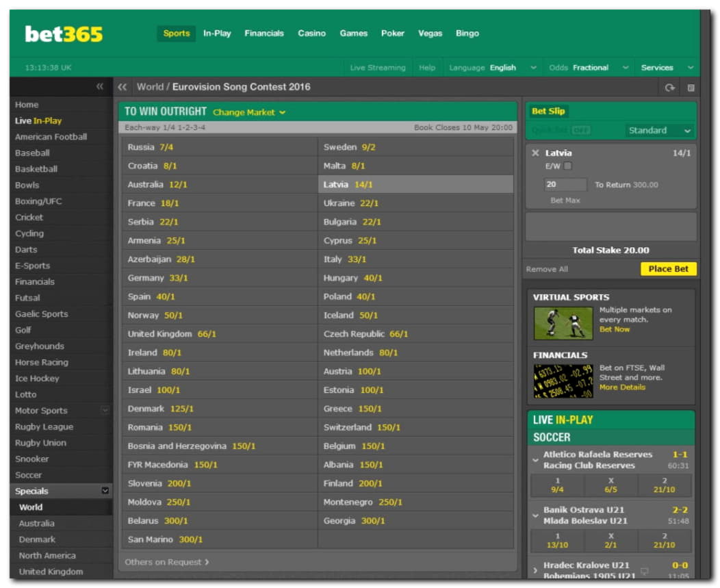Click the Financials ticker thumbnail

pos(563,381)
